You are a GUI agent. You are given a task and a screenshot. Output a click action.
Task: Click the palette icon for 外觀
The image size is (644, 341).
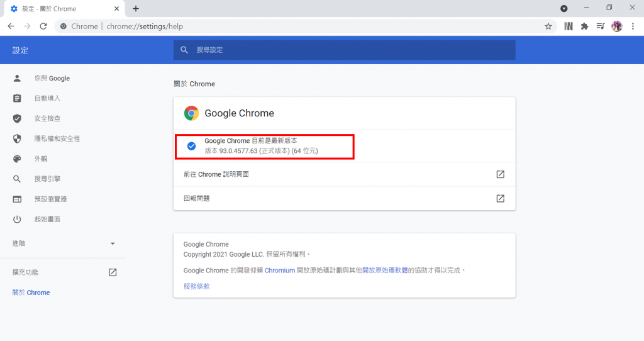[x=17, y=159]
